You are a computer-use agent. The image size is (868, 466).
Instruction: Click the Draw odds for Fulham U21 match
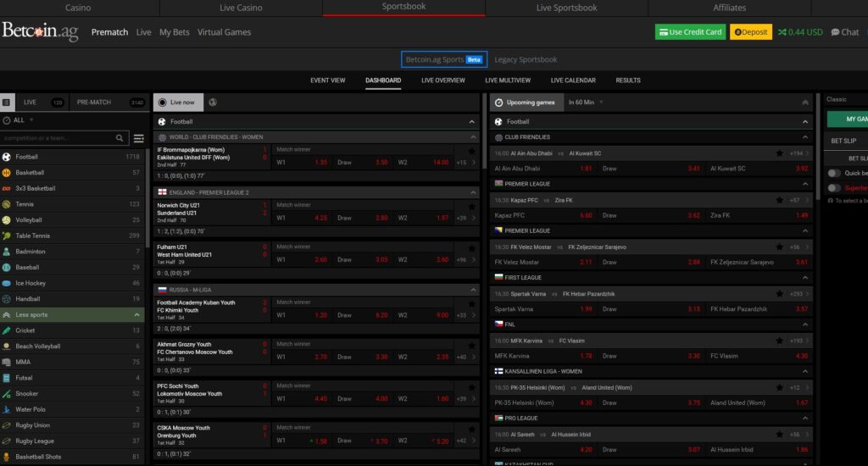click(x=381, y=259)
